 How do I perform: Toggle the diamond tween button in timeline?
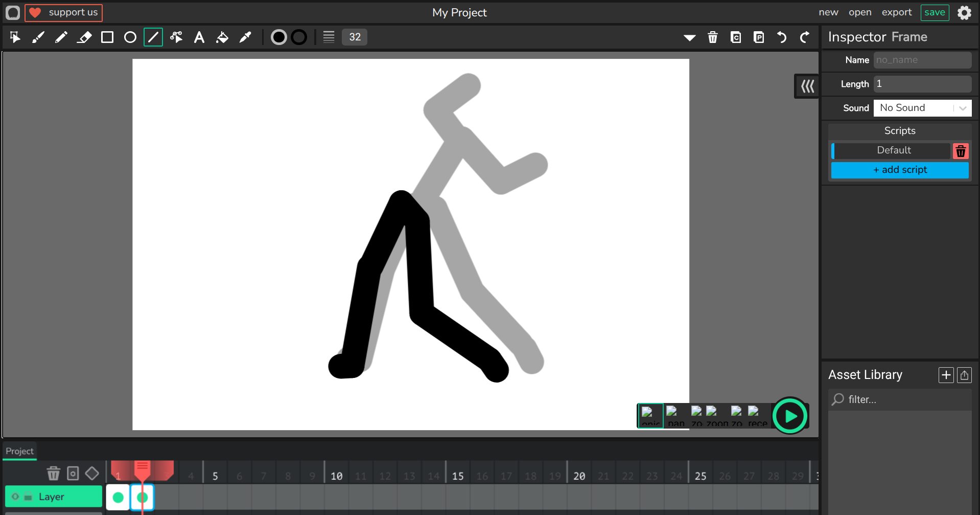pyautogui.click(x=92, y=474)
